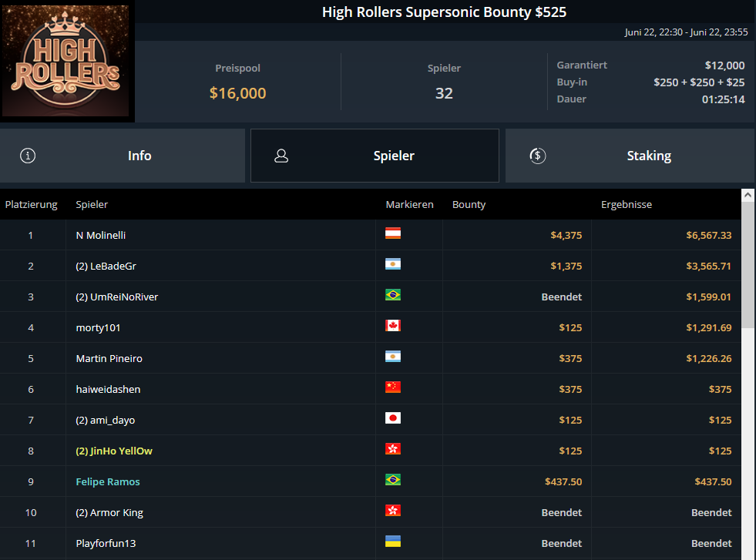Open the Info tab
This screenshot has height=560, width=756.
123,155
